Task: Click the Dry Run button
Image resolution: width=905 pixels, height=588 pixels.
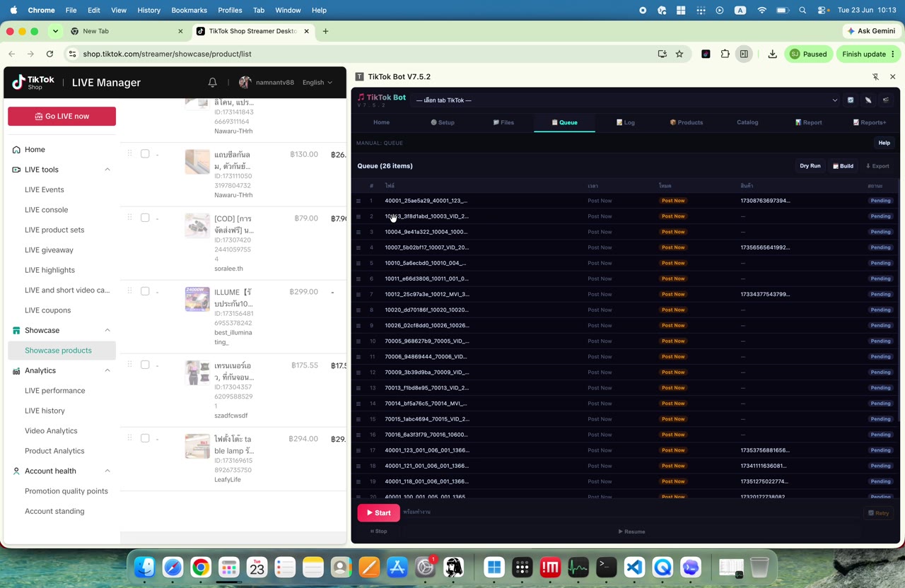Action: [x=810, y=166]
